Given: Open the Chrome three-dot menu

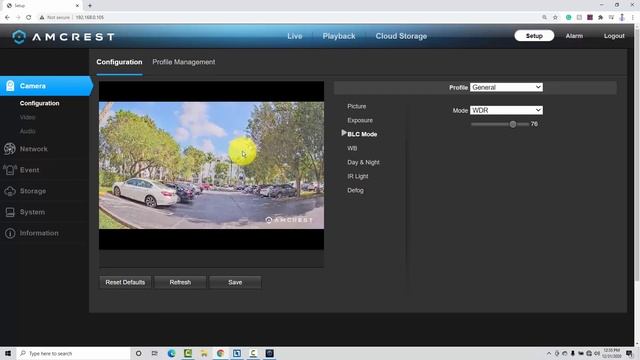Looking at the screenshot, I should (633, 17).
